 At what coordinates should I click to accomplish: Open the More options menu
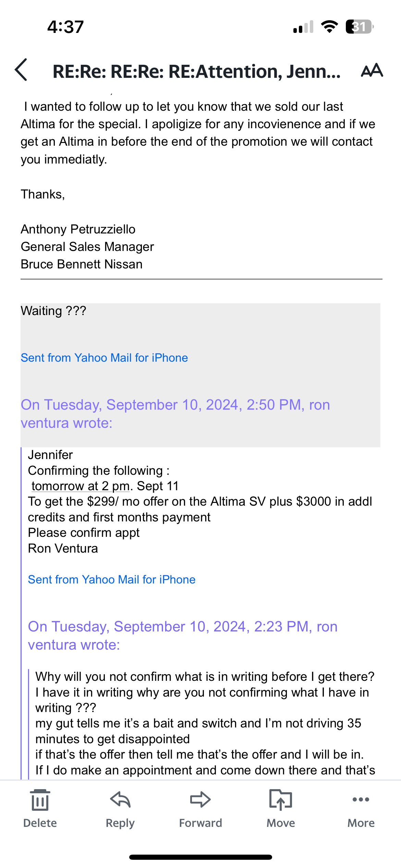(361, 800)
